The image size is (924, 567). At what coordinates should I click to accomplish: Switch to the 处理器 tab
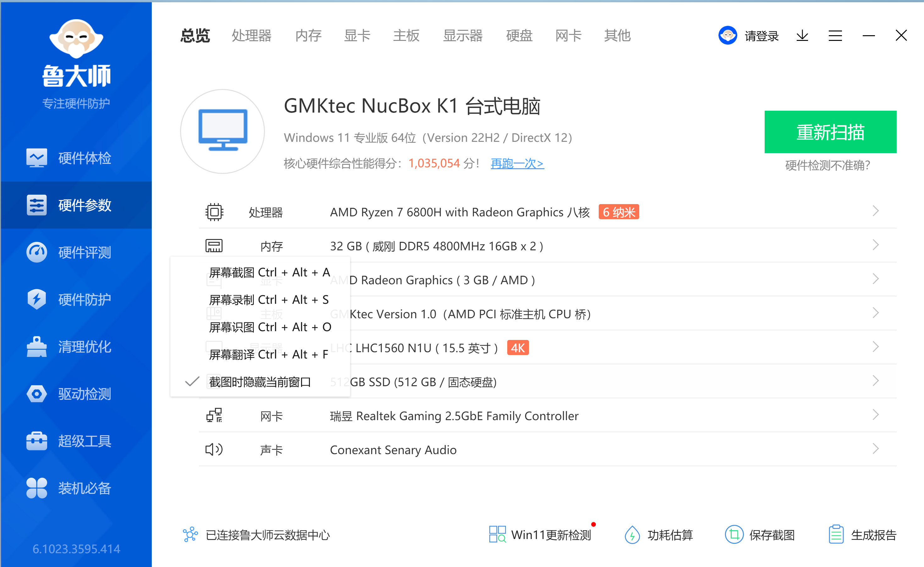(x=252, y=36)
